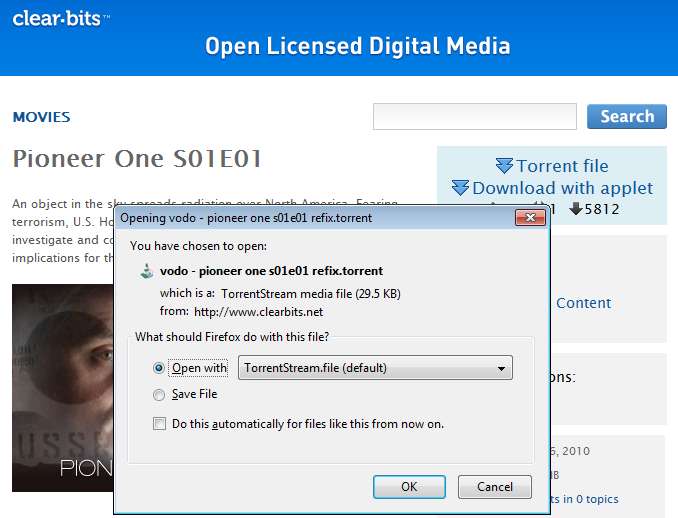Go to the MOVIES category
Image resolution: width=678 pixels, height=518 pixels.
pyautogui.click(x=42, y=117)
